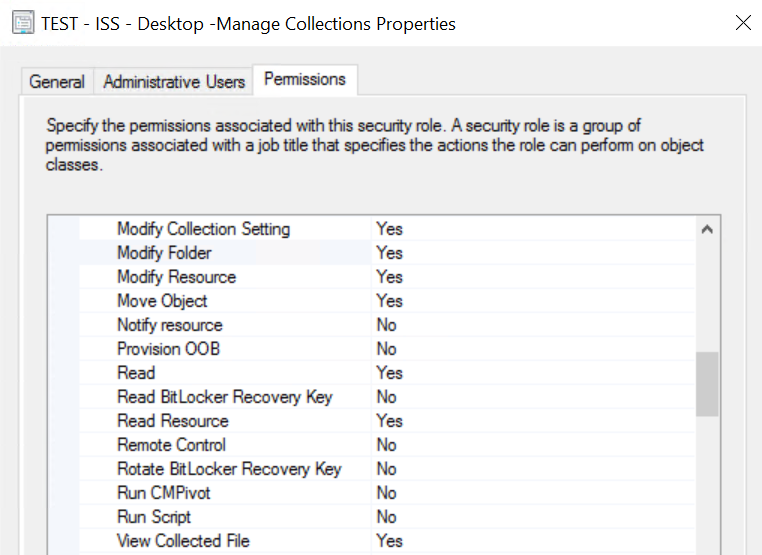Click the No value for Notify resource
The width and height of the screenshot is (762, 555).
(x=387, y=325)
